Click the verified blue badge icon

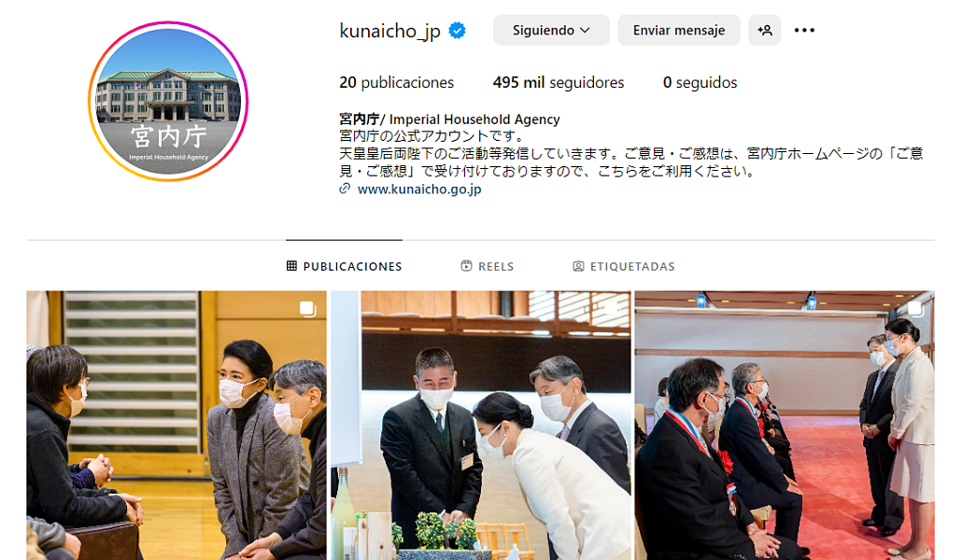[457, 30]
